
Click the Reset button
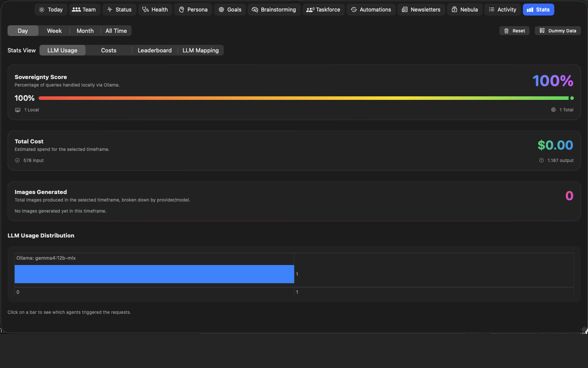click(x=514, y=31)
